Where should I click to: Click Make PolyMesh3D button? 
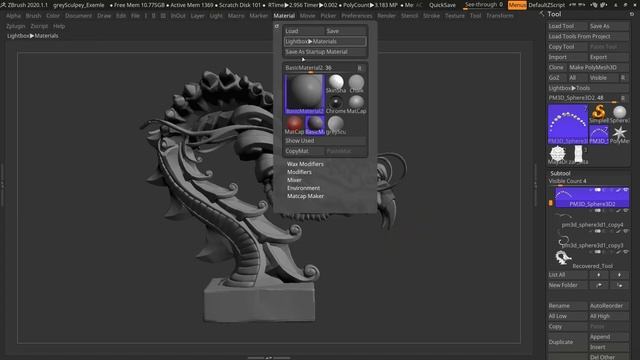click(x=598, y=67)
